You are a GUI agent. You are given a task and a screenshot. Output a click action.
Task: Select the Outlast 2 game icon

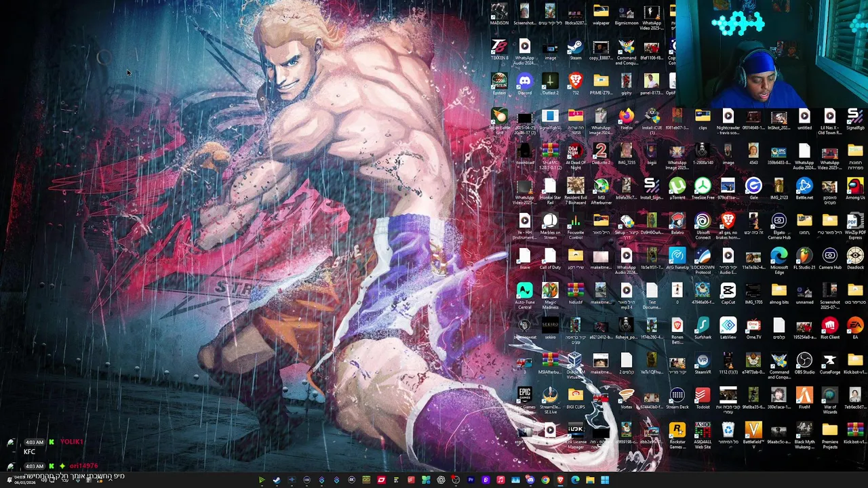tap(550, 85)
